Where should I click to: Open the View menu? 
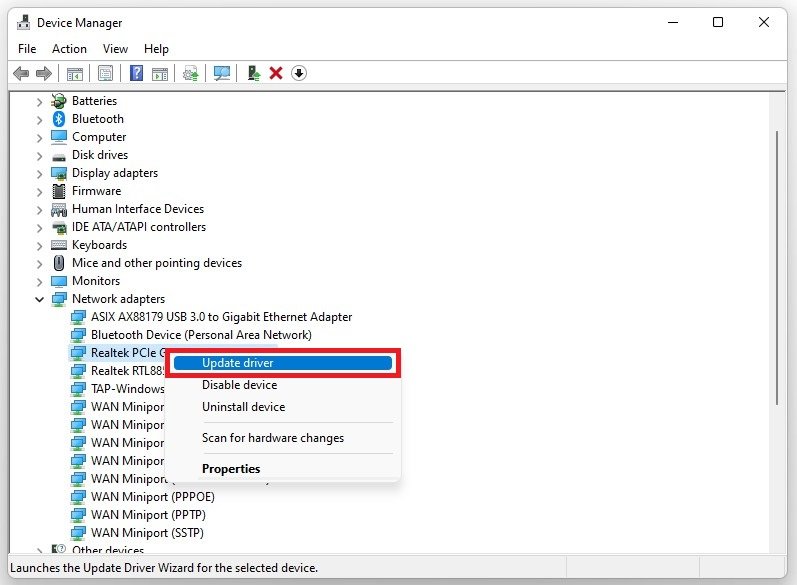(x=115, y=49)
